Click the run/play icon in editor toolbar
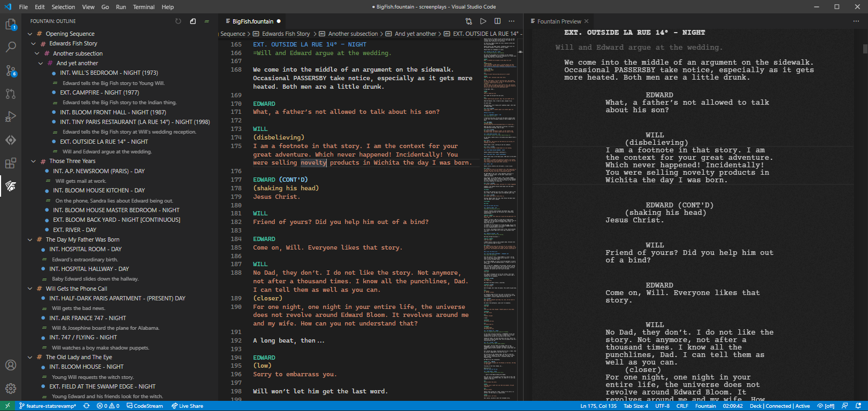Screen dimensions: 868x411 [483, 21]
